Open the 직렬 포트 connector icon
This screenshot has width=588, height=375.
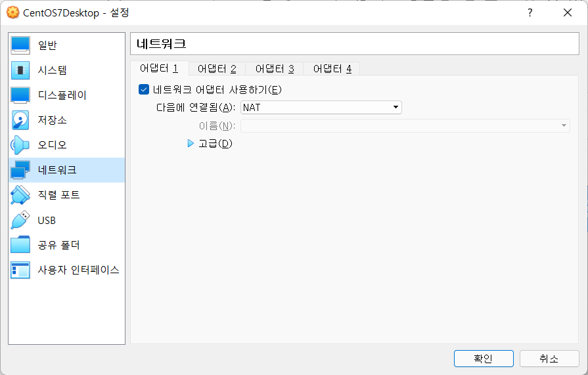20,195
